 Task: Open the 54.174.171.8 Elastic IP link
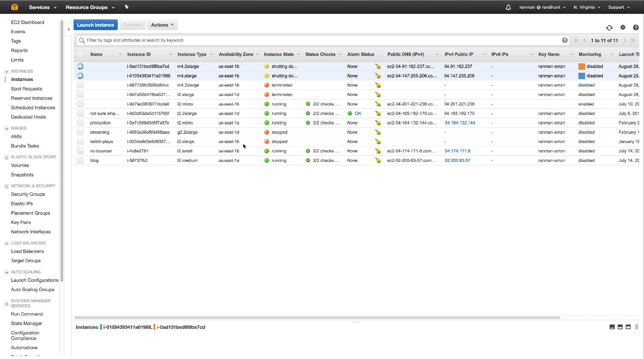[457, 151]
